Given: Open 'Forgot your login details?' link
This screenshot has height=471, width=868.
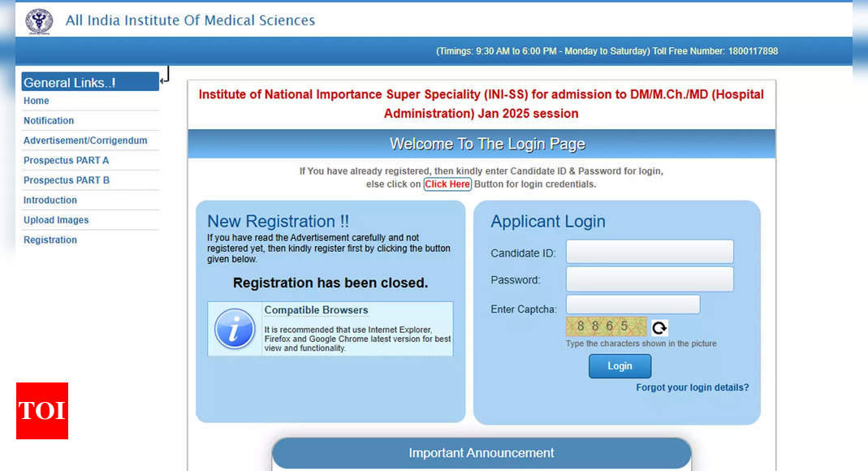Looking at the screenshot, I should [692, 387].
